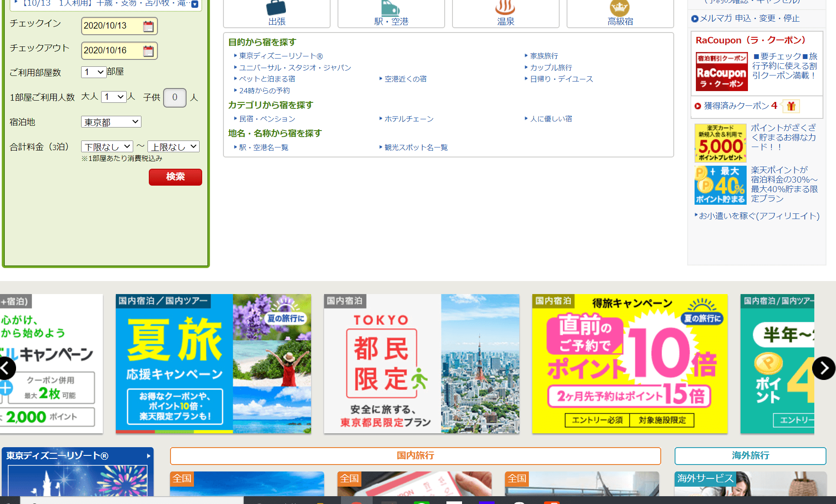Open the destination 東京都 dropdown
Screen dimensions: 836x504
(111, 122)
